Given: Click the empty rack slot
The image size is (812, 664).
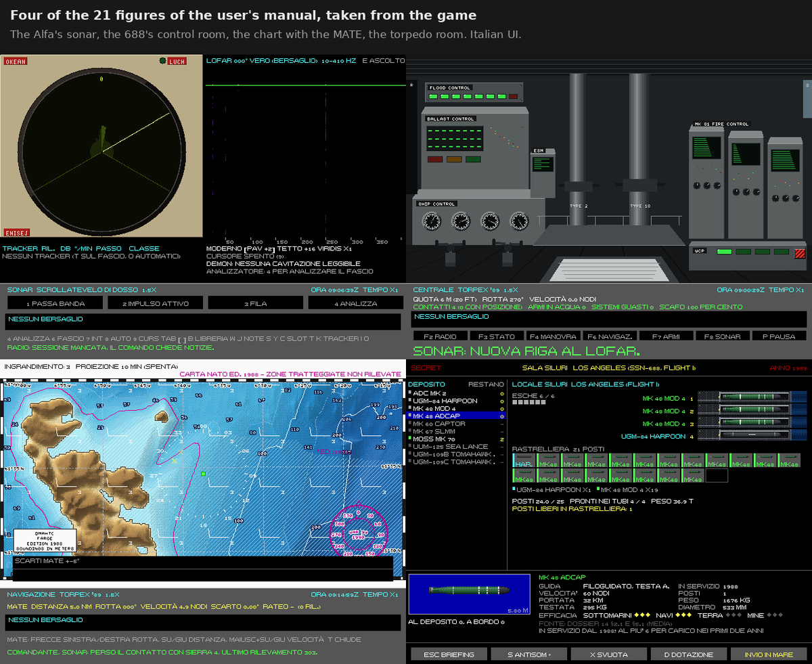Looking at the screenshot, I should [717, 476].
